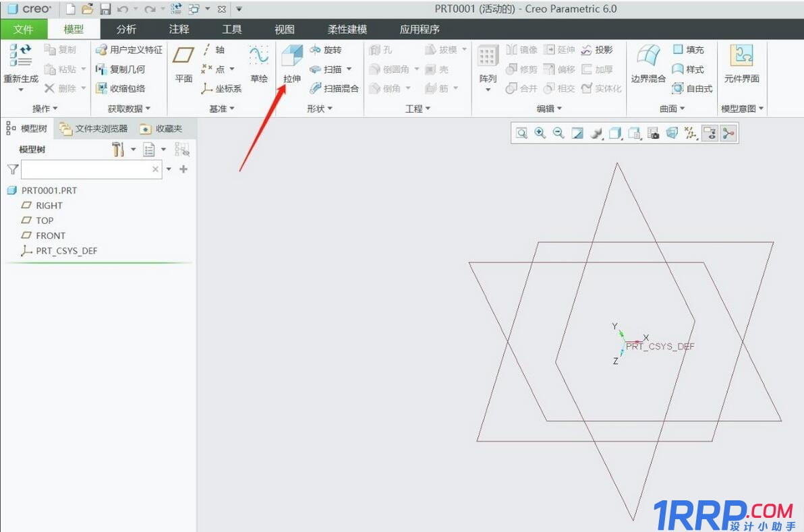Open the Sketch (草绘) tool

(x=259, y=65)
